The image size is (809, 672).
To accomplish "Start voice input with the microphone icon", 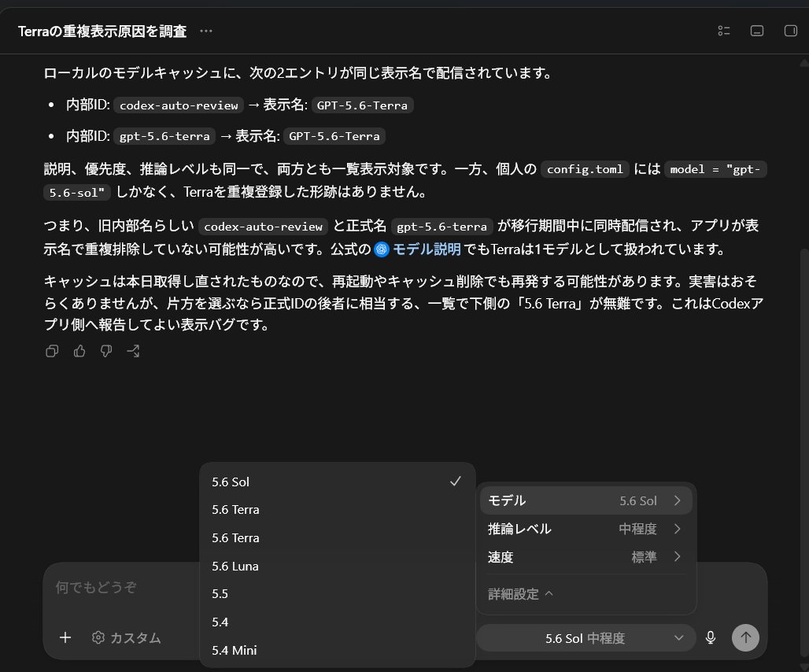I will [x=711, y=638].
